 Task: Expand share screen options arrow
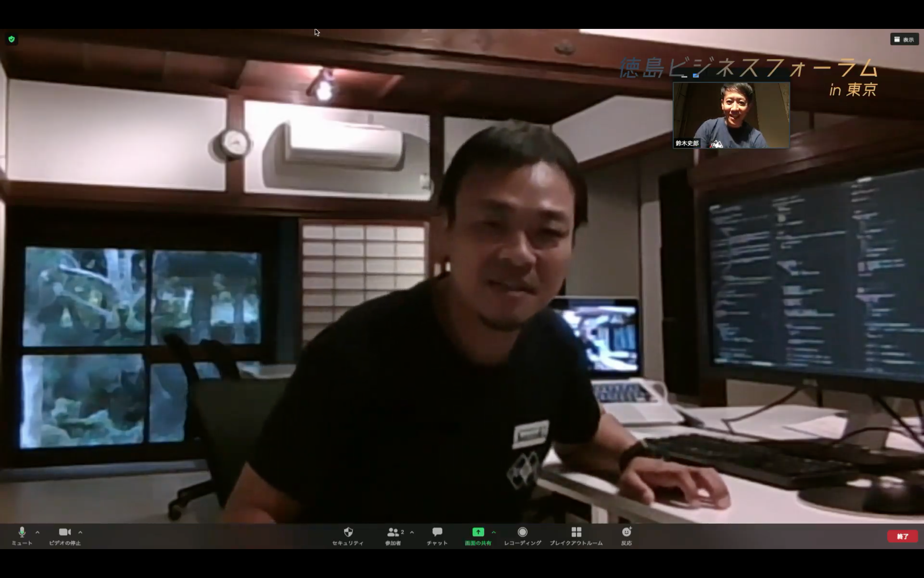point(494,532)
